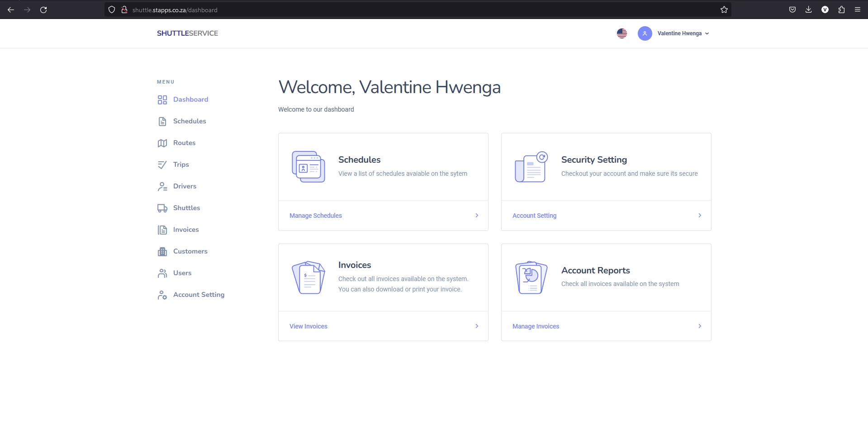The width and height of the screenshot is (868, 446).
Task: Open the browser hamburger menu
Action: [858, 9]
